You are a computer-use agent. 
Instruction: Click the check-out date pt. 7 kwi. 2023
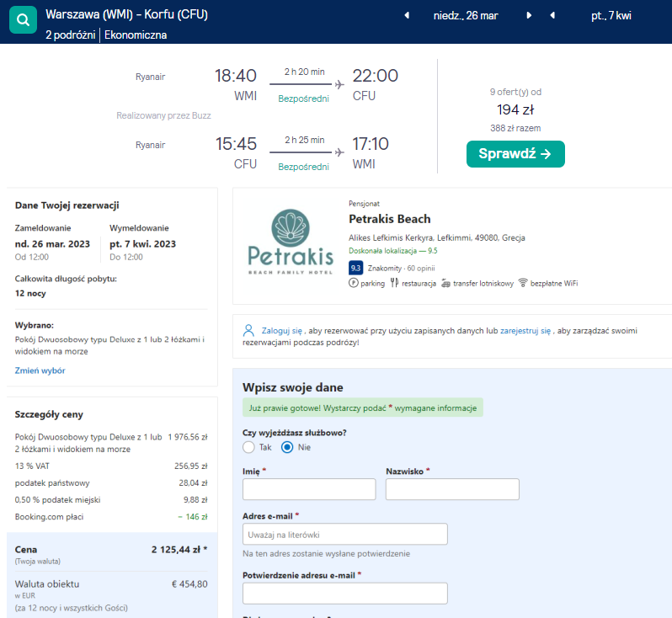point(142,244)
